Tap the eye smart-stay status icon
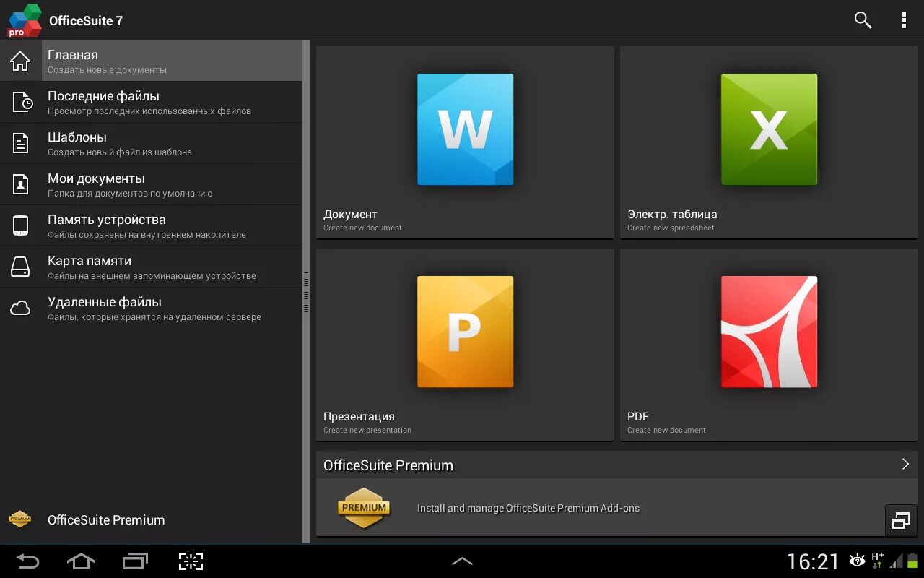Screen dimensions: 924x578 coord(857,561)
